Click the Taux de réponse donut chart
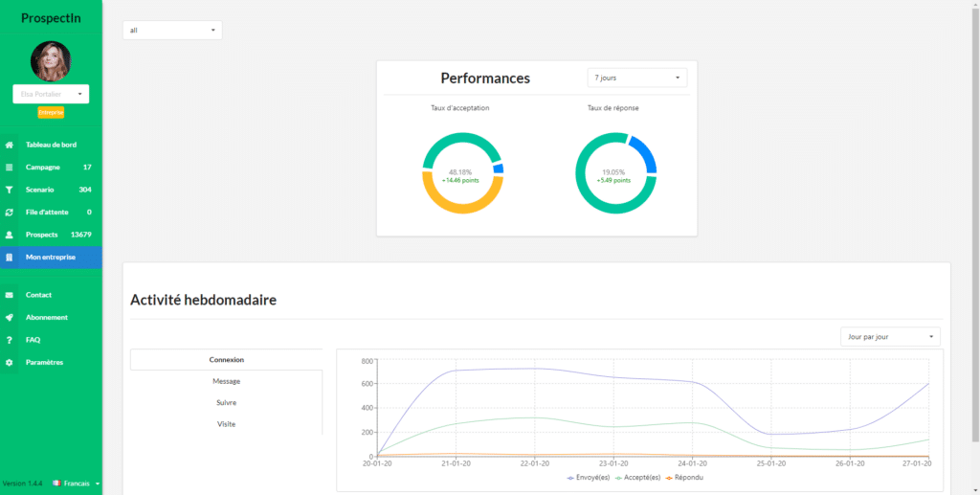Image resolution: width=980 pixels, height=495 pixels. pos(615,173)
